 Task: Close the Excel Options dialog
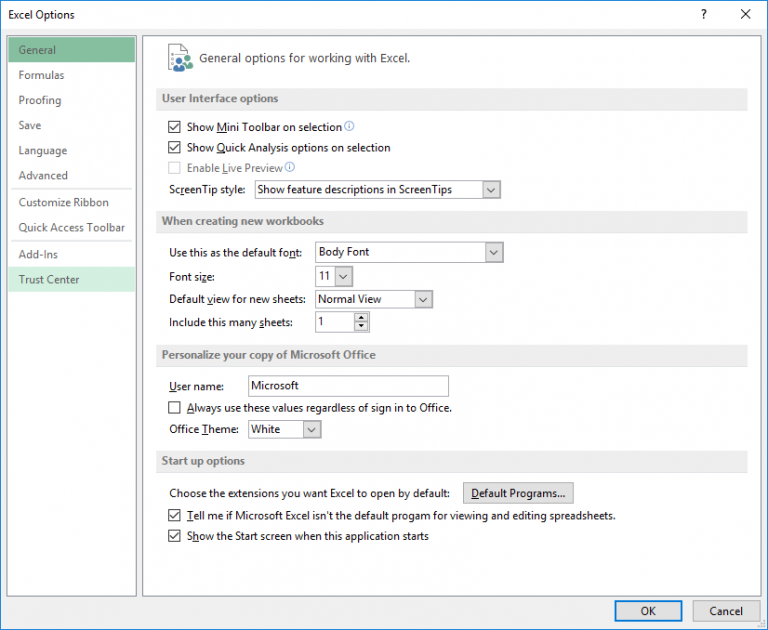(745, 14)
